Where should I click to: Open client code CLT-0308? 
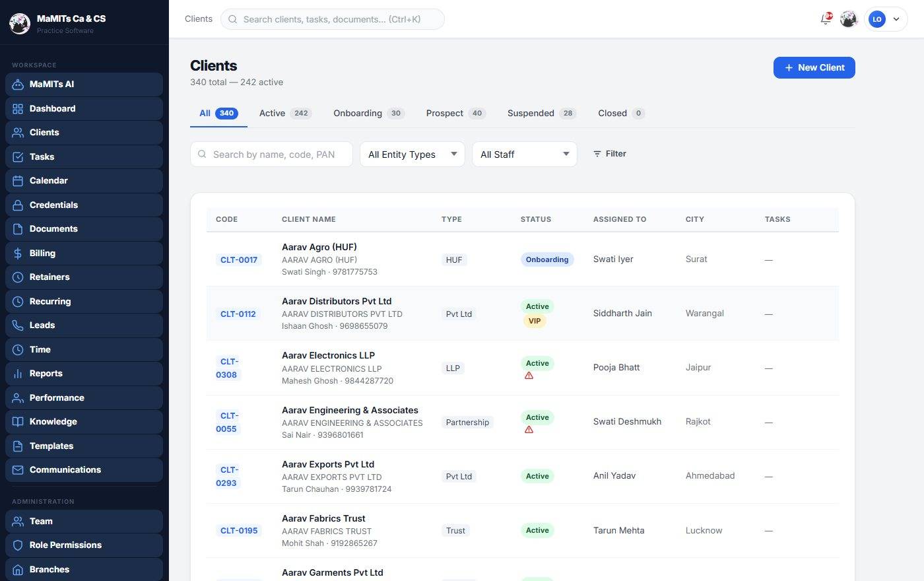click(228, 368)
